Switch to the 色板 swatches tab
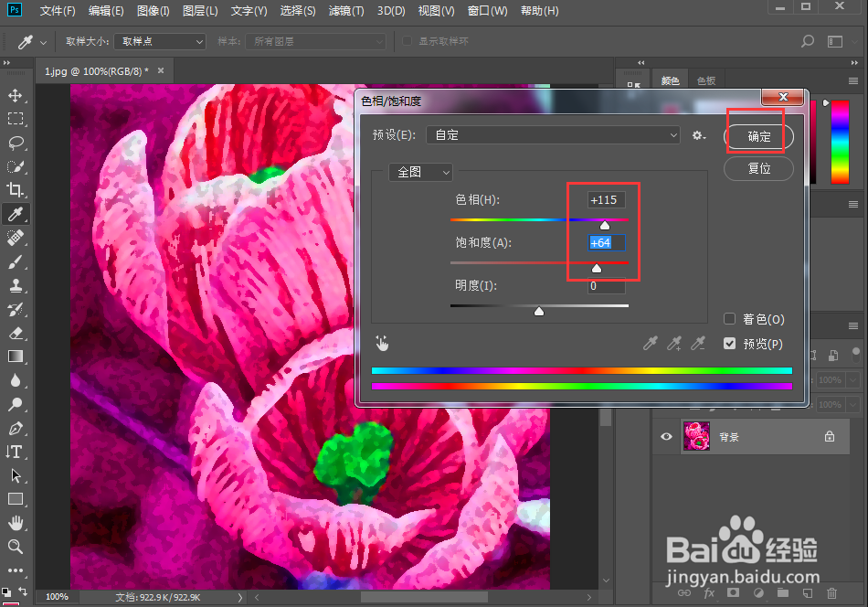Viewport: 868px width, 607px height. (705, 80)
